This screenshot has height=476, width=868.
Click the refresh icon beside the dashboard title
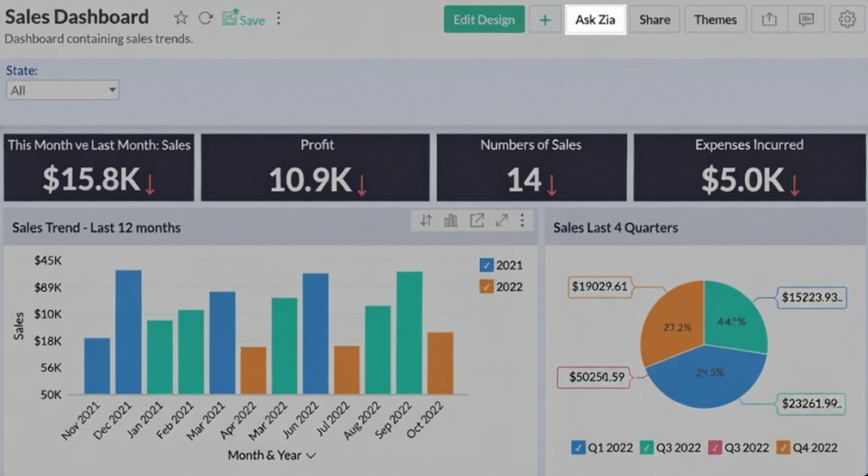(x=205, y=19)
